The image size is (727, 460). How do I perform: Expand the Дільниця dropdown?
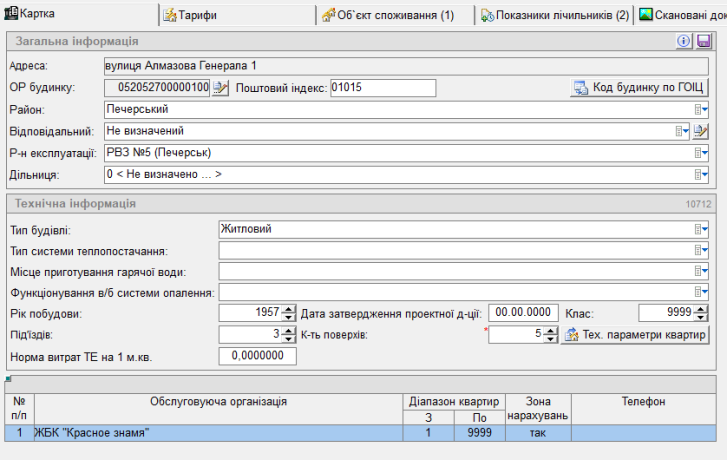click(702, 175)
